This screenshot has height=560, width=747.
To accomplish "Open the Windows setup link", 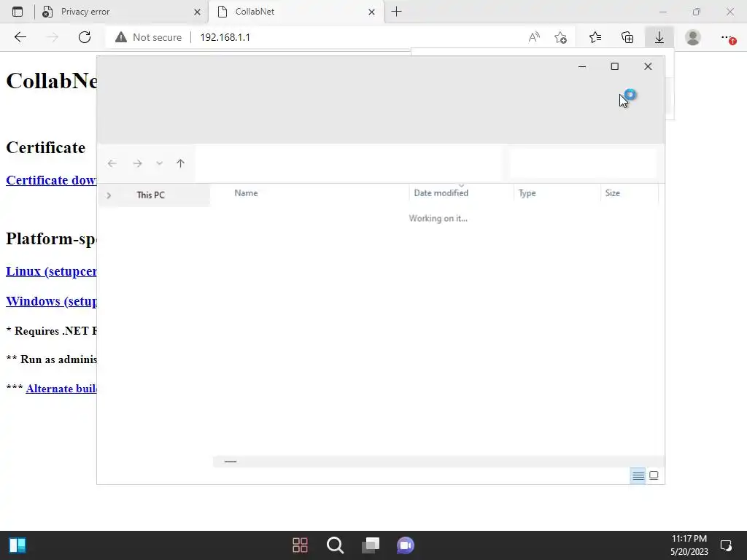I will coord(51,301).
